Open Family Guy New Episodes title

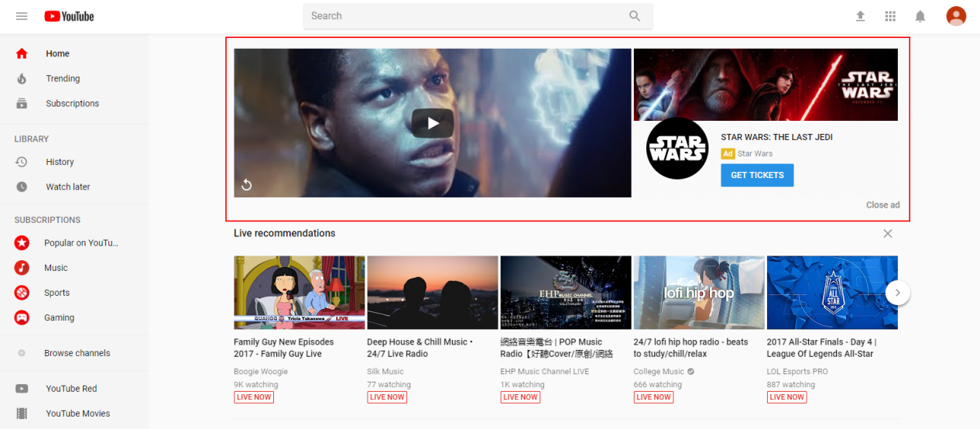[284, 348]
